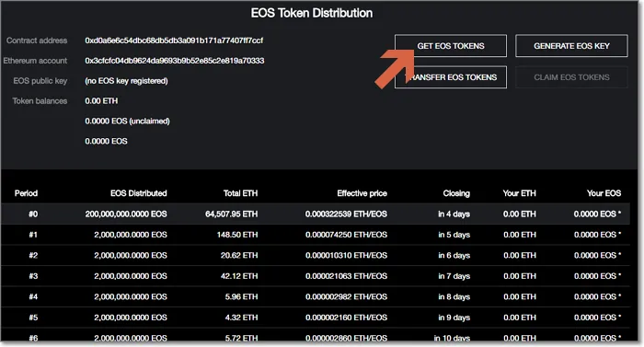644x347 pixels.
Task: Click the 'in 9 days' closing cell
Action: 454,318
